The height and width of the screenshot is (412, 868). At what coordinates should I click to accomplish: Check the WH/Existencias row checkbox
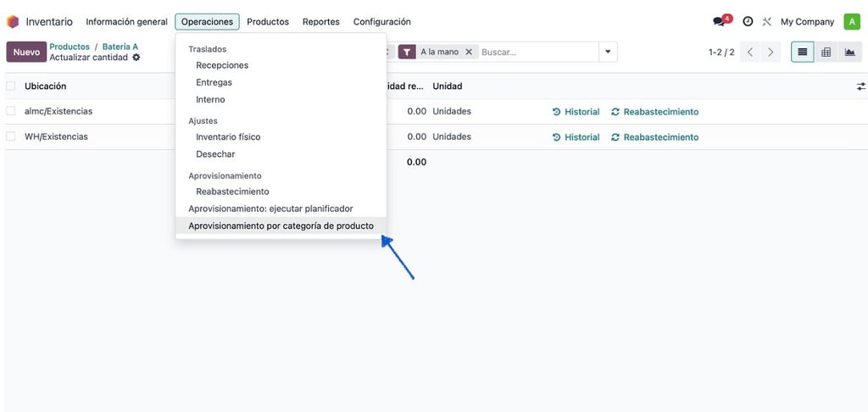point(11,136)
